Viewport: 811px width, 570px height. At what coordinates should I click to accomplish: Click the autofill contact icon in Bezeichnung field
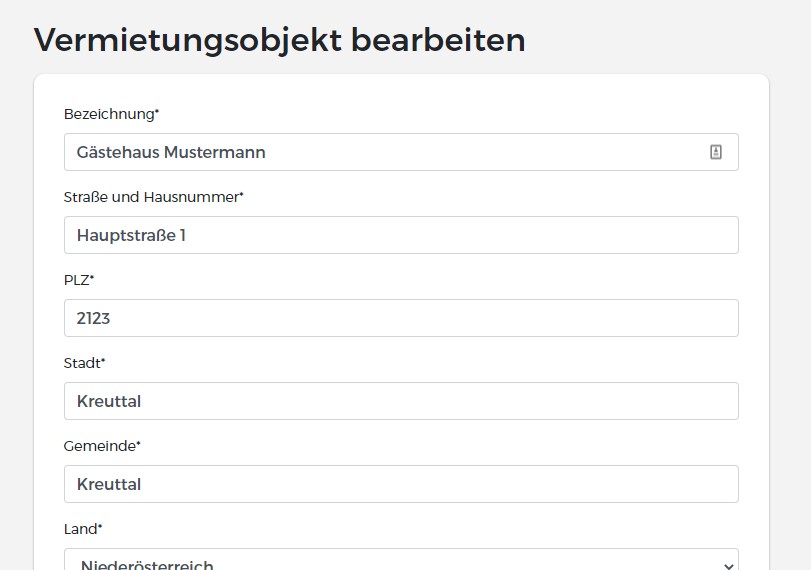716,152
